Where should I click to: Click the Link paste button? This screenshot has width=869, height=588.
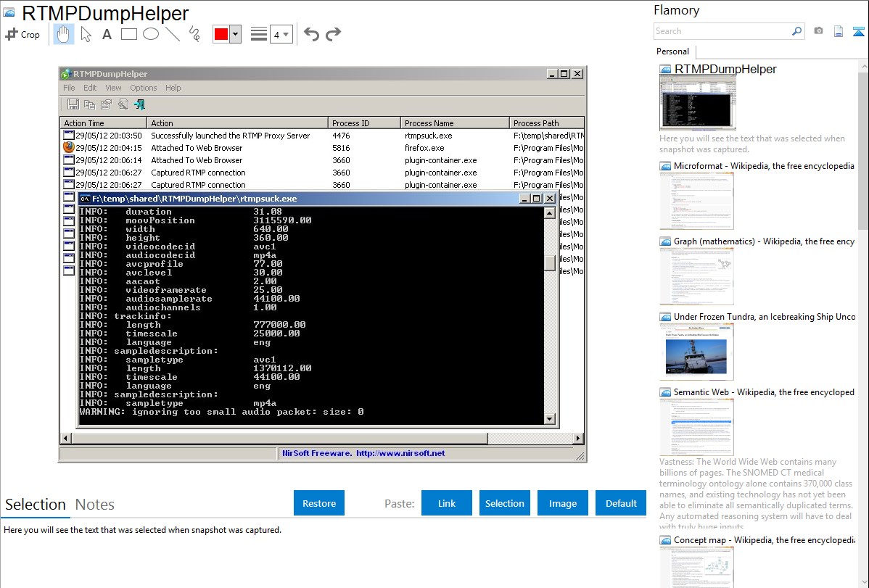click(447, 503)
